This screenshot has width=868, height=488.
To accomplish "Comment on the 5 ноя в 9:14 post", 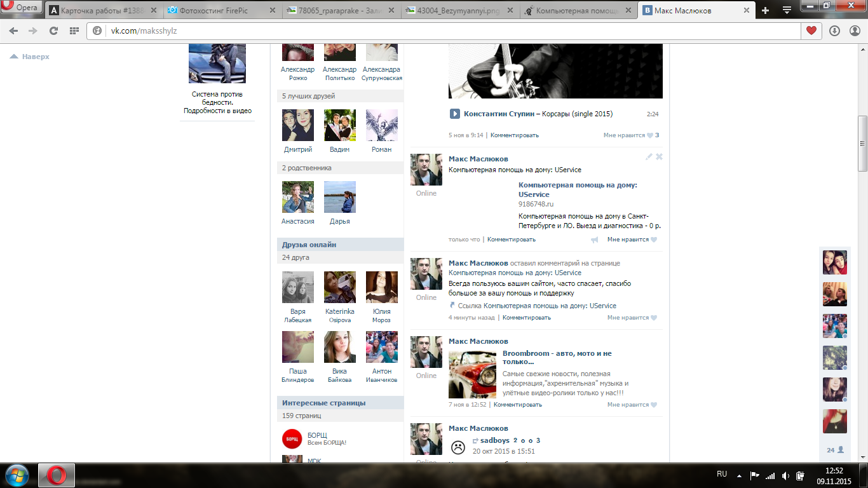I will pyautogui.click(x=514, y=135).
